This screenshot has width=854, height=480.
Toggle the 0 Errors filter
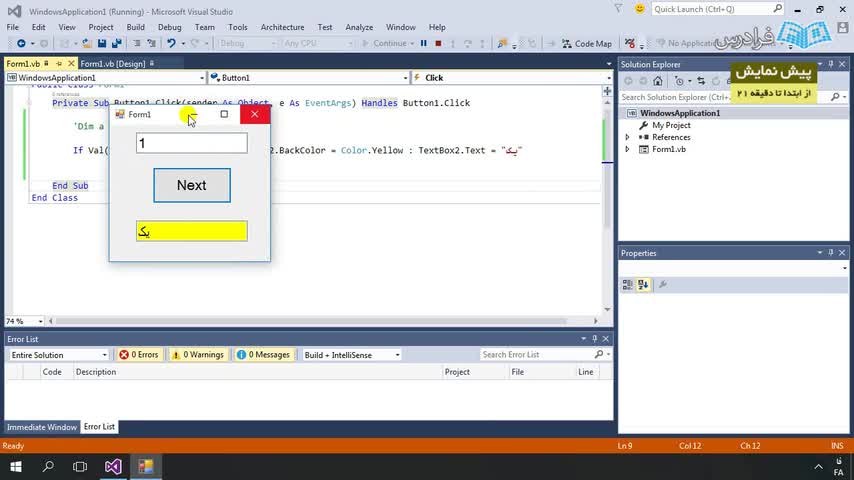[139, 355]
